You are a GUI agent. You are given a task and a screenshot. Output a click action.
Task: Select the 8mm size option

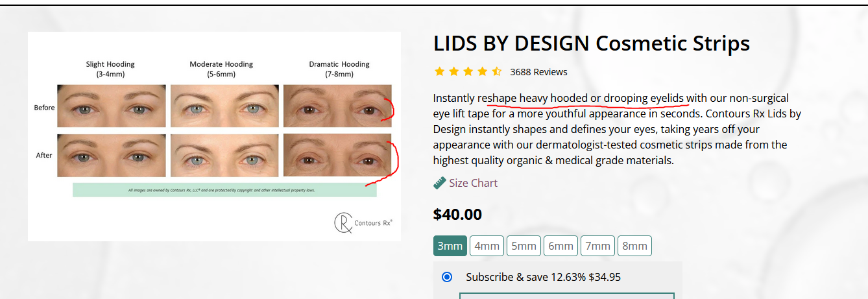click(634, 246)
